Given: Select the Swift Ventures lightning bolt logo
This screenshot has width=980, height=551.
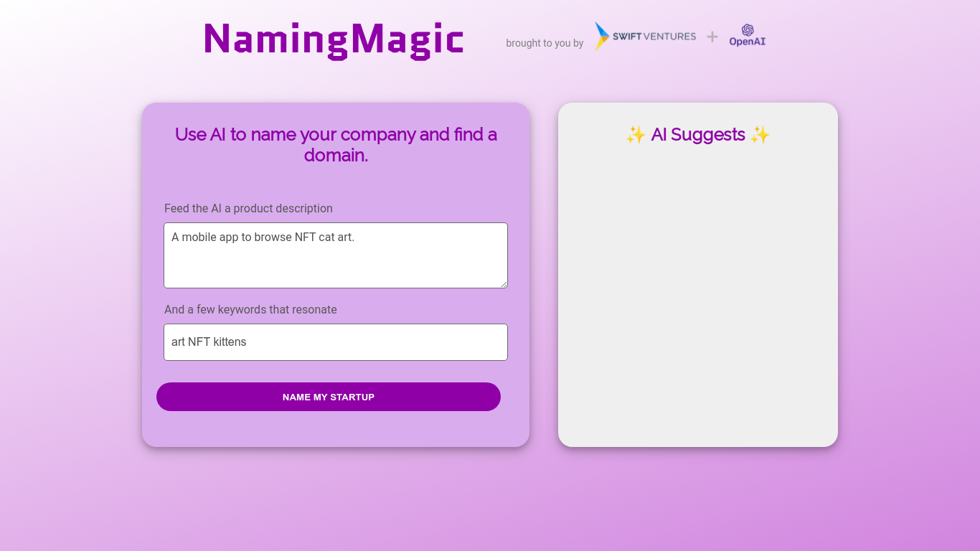Looking at the screenshot, I should (600, 36).
